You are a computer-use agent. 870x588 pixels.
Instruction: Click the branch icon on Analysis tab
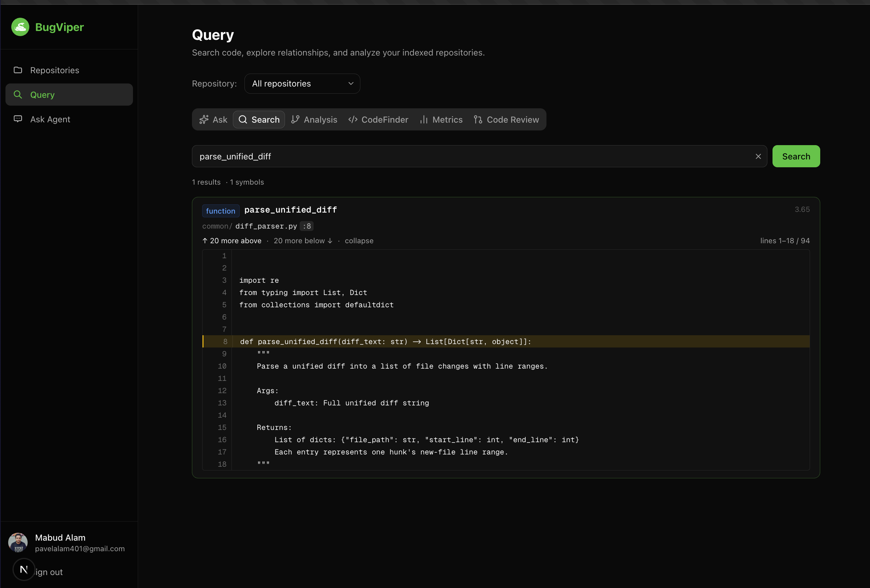coord(295,119)
